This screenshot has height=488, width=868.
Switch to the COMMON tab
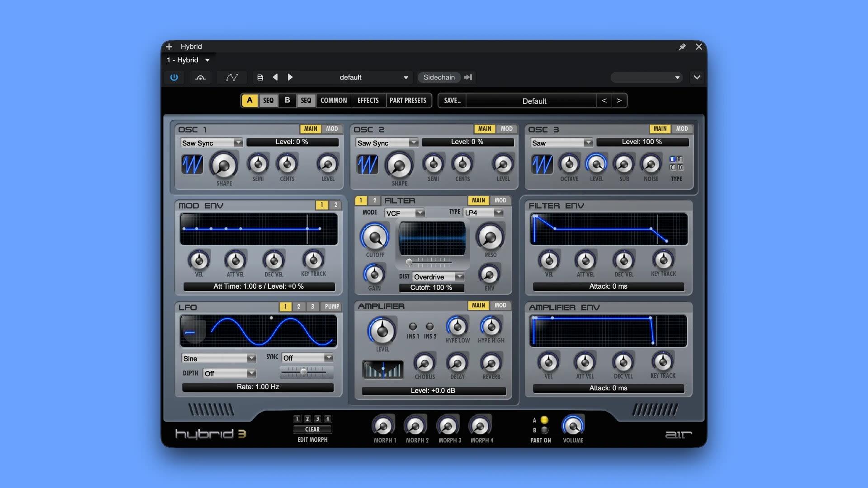tap(334, 100)
